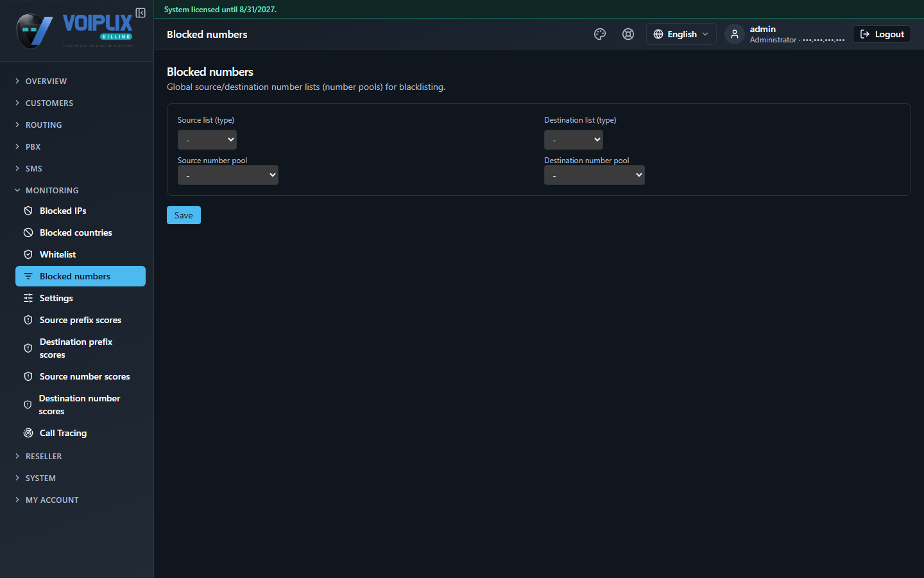
Task: Open the Blocked IPs page
Action: tap(80, 211)
